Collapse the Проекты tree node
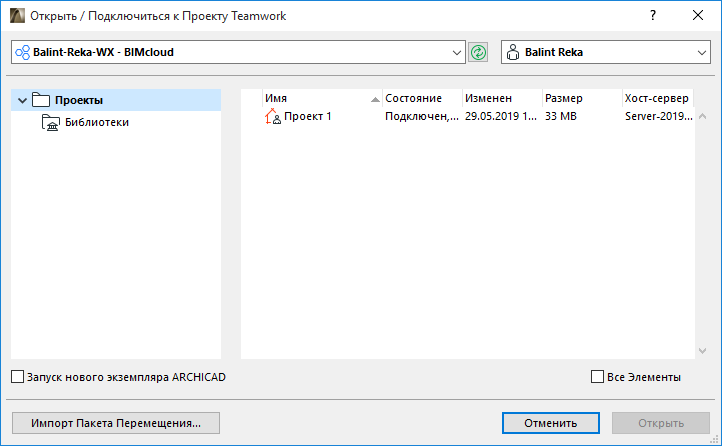The width and height of the screenshot is (722, 446). 22,100
